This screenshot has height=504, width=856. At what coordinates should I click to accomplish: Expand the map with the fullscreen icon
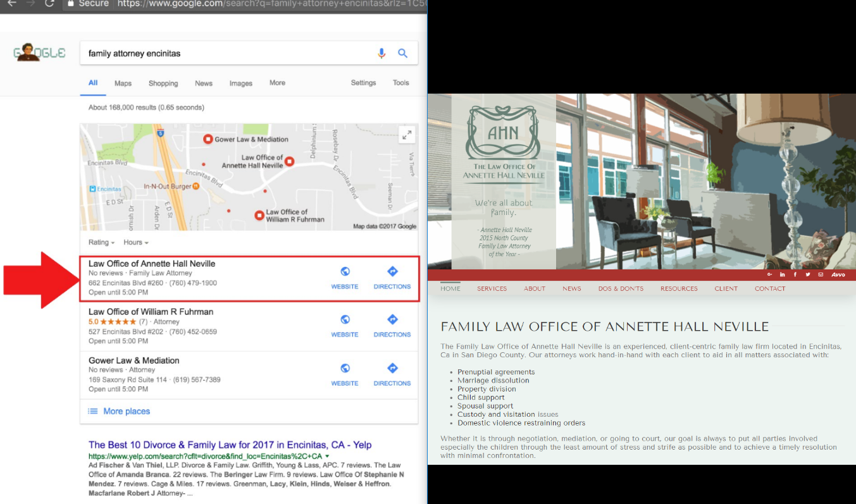(x=407, y=134)
